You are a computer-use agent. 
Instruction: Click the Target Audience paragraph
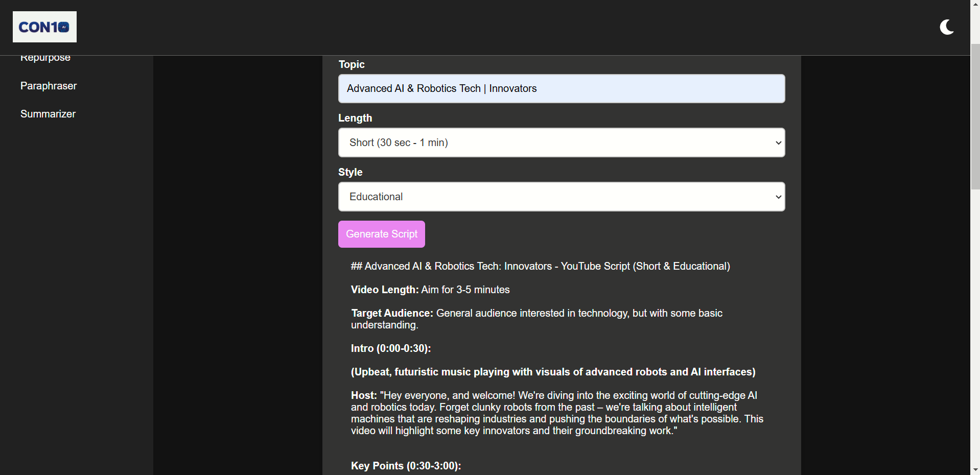[x=536, y=319]
